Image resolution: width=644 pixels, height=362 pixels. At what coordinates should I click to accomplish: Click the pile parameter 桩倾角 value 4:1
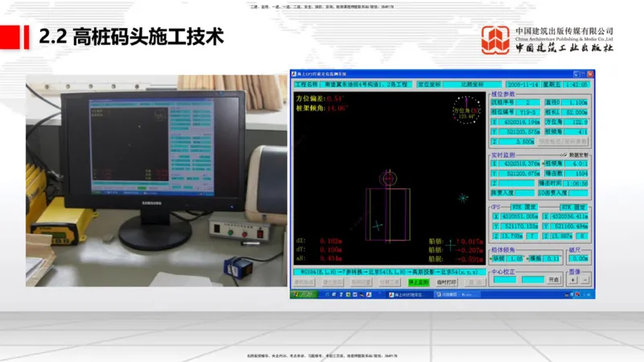(x=576, y=132)
